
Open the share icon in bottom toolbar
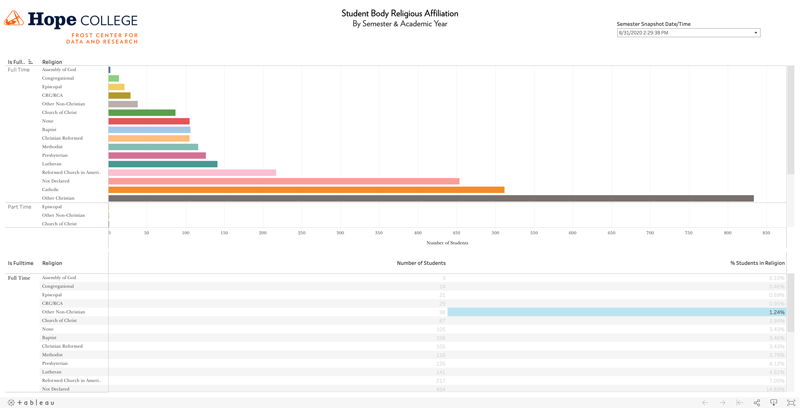(756, 402)
